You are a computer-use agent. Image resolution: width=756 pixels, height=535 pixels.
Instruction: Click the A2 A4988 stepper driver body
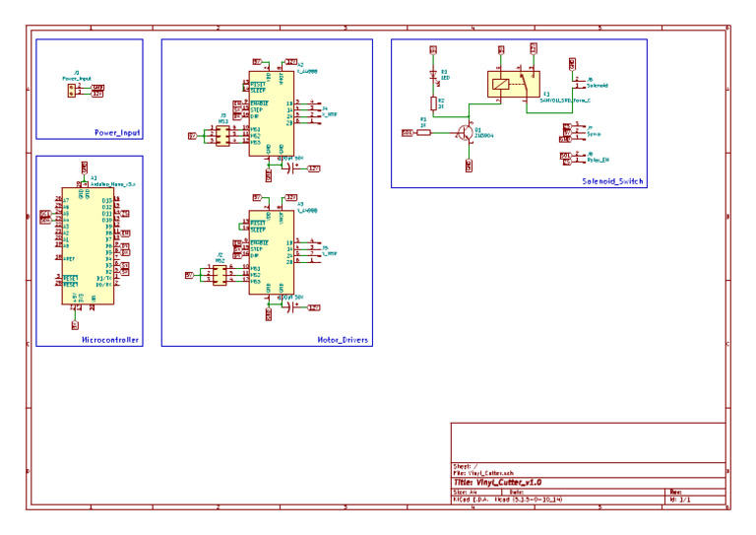(271, 114)
